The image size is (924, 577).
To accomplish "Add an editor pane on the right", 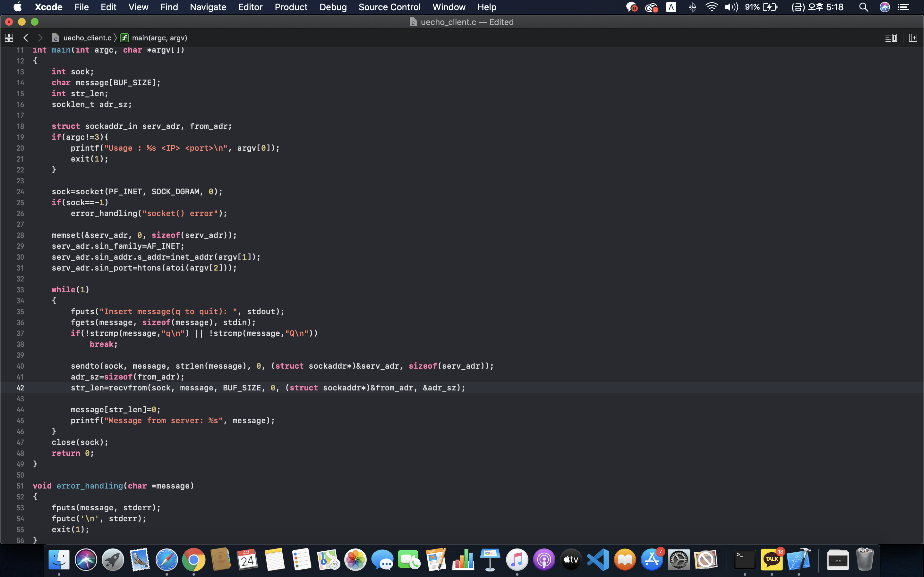I will (x=912, y=38).
